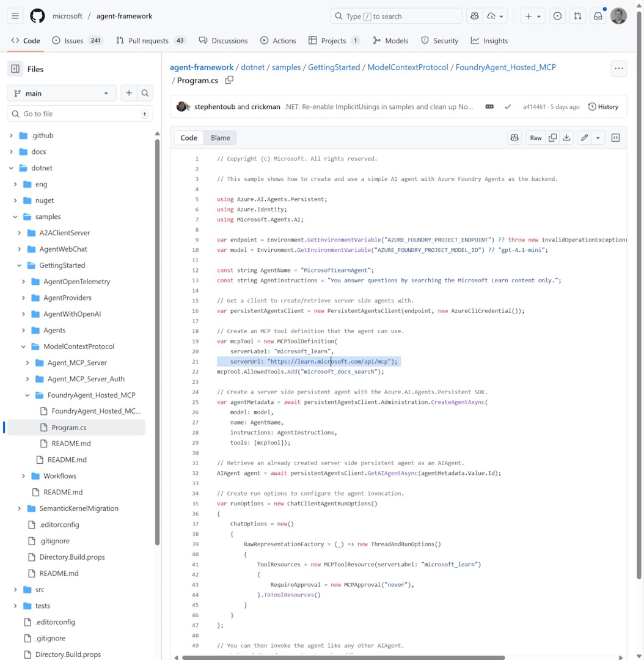Open the GettingStarted breadcrumb link
Screen dimensions: 644x660
click(x=334, y=67)
